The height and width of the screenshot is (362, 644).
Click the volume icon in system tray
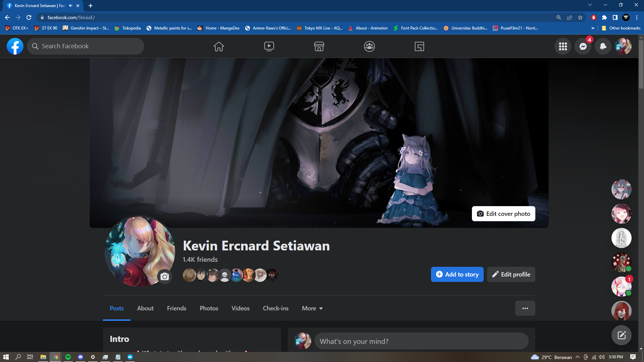(x=602, y=357)
